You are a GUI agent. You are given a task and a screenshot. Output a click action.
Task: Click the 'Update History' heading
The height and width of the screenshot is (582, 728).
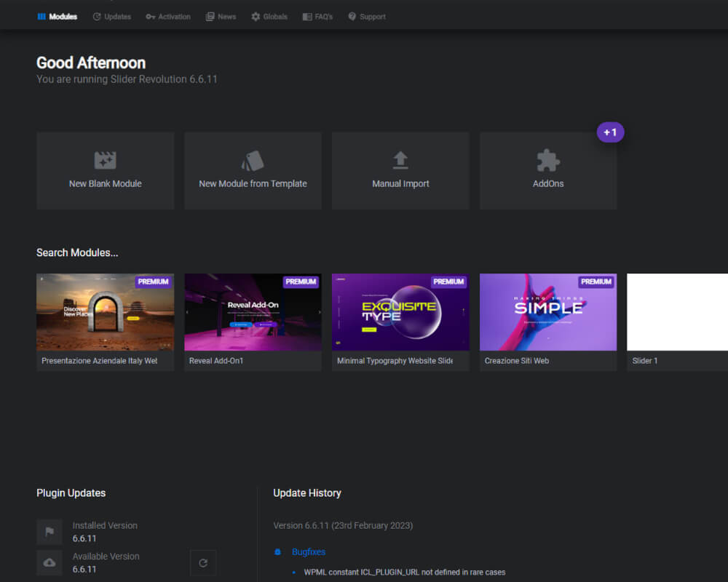pyautogui.click(x=307, y=493)
